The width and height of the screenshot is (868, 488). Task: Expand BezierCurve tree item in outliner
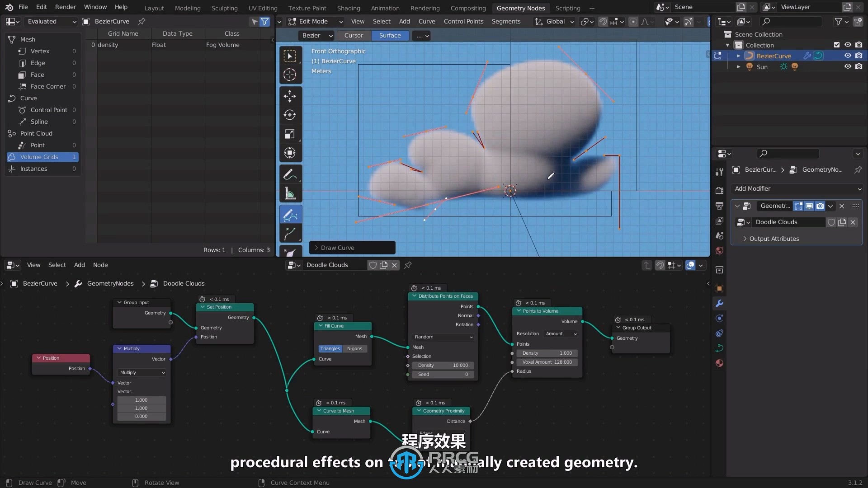point(738,56)
